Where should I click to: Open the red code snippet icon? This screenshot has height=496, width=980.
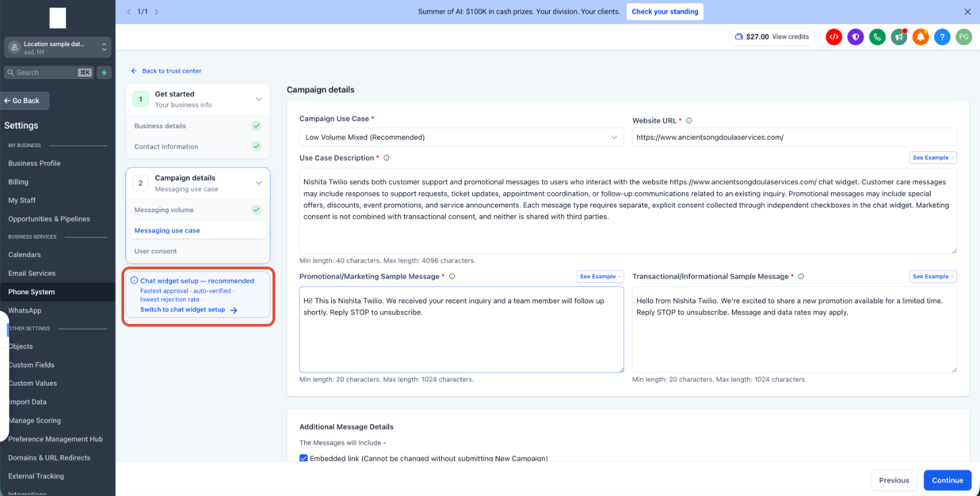point(834,37)
